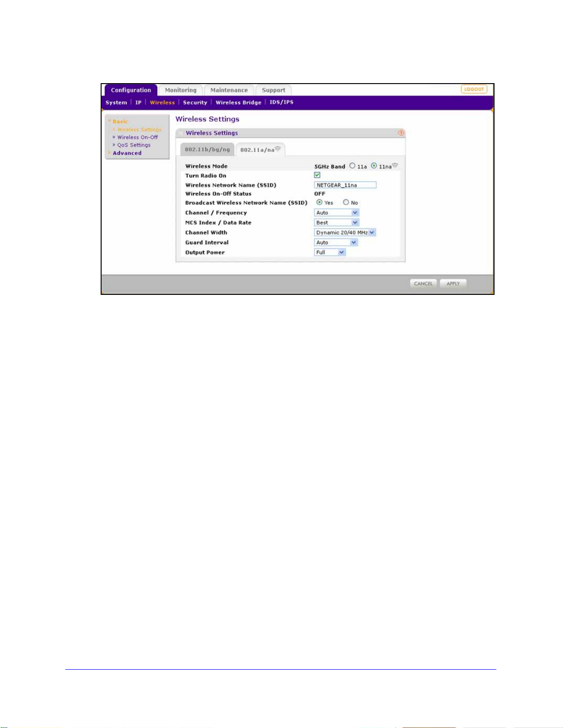Open the Guard Interval dropdown
This screenshot has width=563, height=728.
coord(336,243)
